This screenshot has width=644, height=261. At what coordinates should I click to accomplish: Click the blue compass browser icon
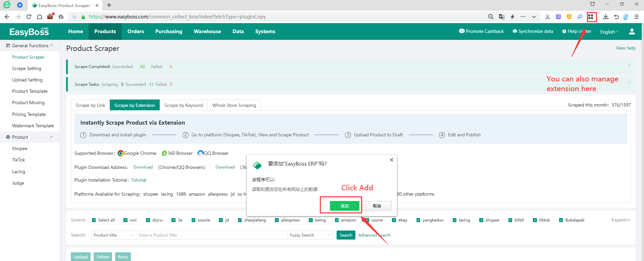(20, 5)
